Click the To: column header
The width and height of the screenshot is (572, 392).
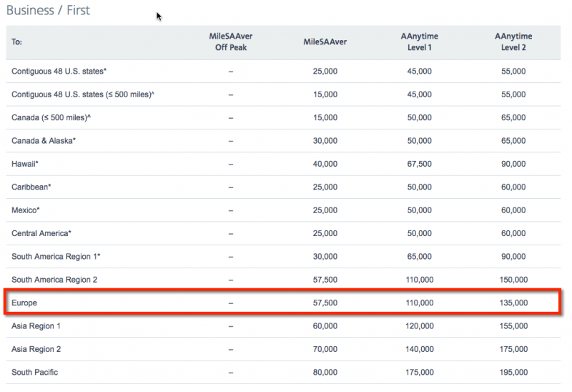[16, 42]
